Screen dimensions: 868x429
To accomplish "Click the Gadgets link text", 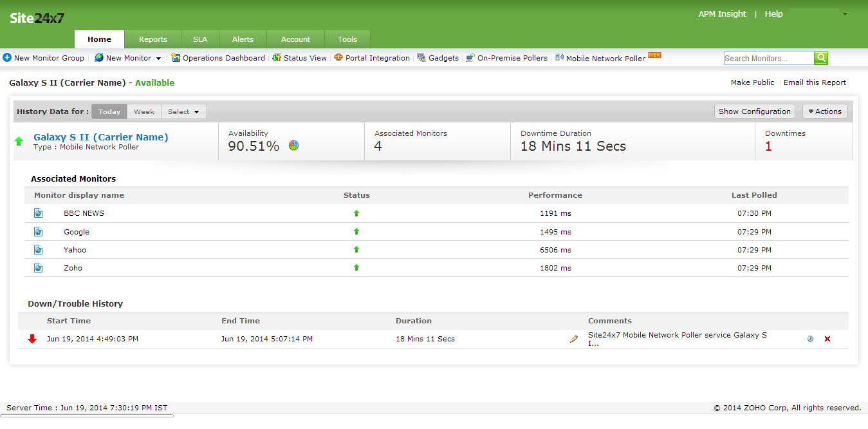I will coord(444,58).
